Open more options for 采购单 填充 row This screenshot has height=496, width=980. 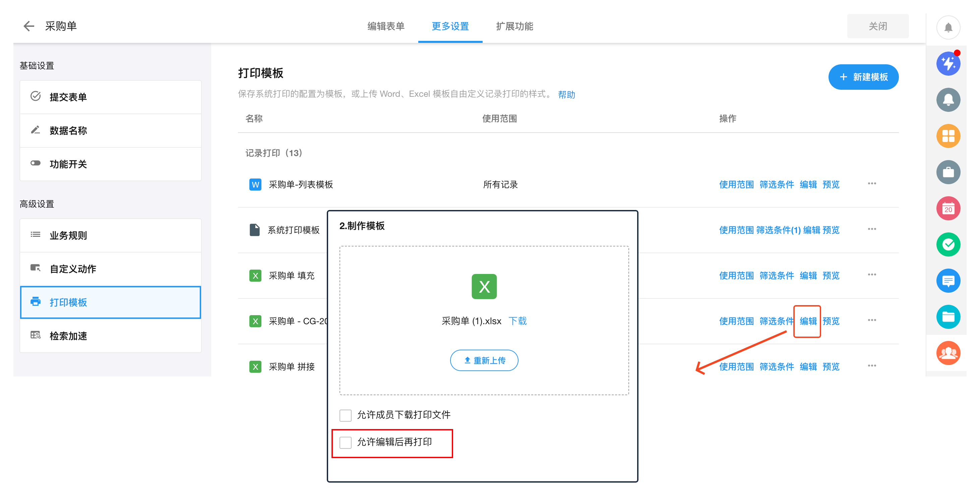click(x=872, y=275)
